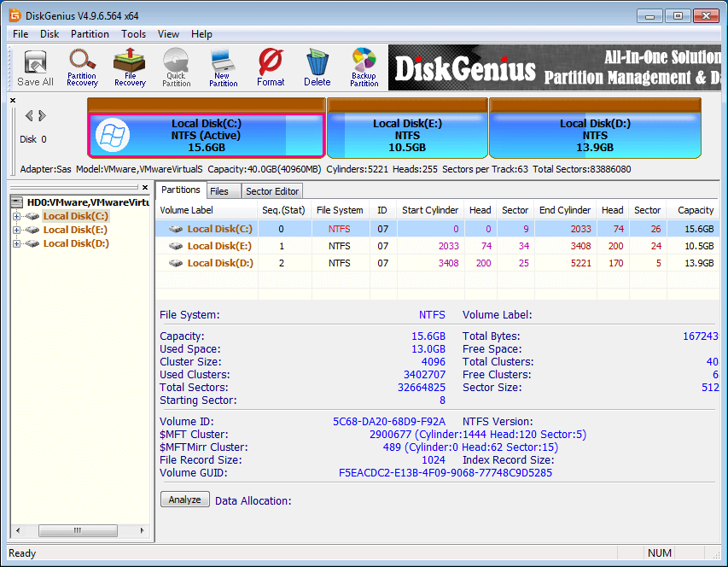Viewport: 728px width, 567px height.
Task: Click the Analyze button
Action: [x=185, y=500]
